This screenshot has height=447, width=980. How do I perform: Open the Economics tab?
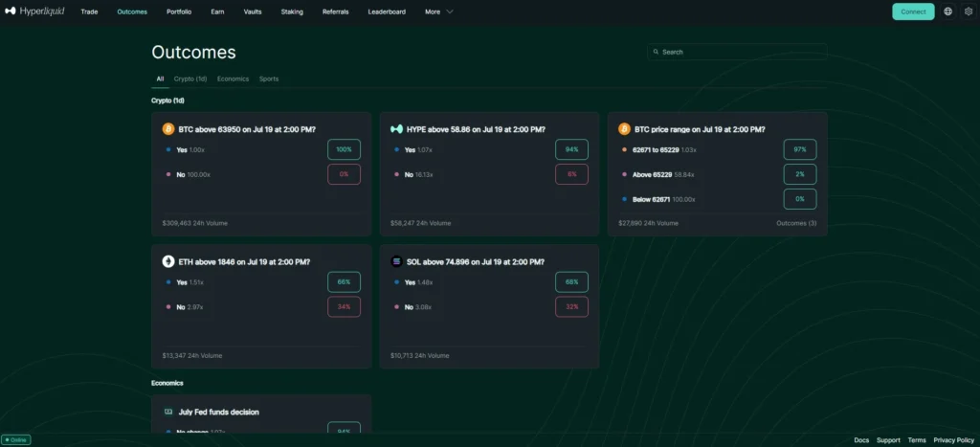click(x=233, y=78)
